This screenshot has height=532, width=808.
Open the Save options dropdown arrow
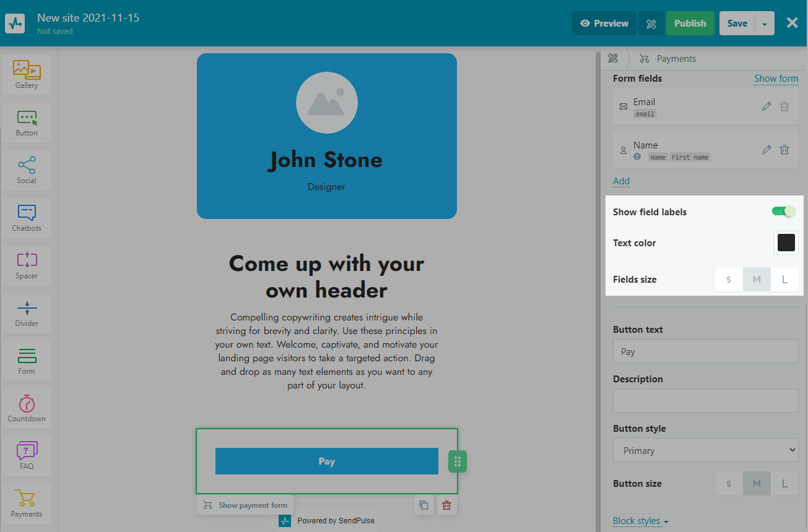coord(765,24)
